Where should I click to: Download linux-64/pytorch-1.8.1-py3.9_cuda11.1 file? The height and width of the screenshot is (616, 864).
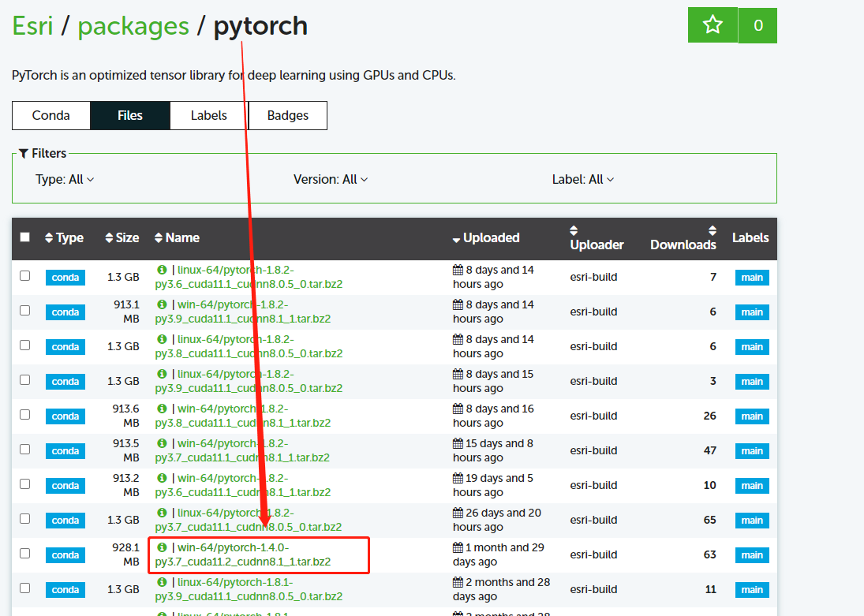click(249, 589)
